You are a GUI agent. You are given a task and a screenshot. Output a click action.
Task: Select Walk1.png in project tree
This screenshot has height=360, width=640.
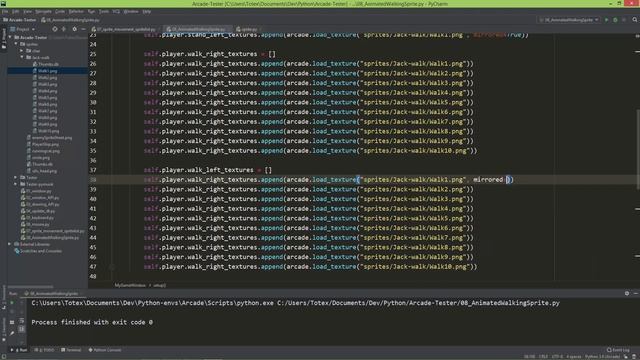coord(47,71)
